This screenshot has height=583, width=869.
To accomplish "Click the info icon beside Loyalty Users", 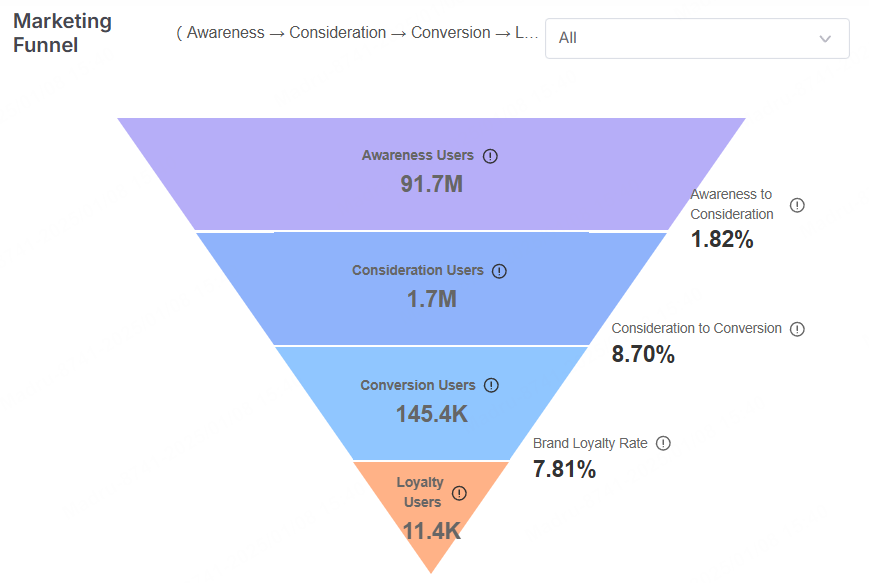I will click(459, 493).
